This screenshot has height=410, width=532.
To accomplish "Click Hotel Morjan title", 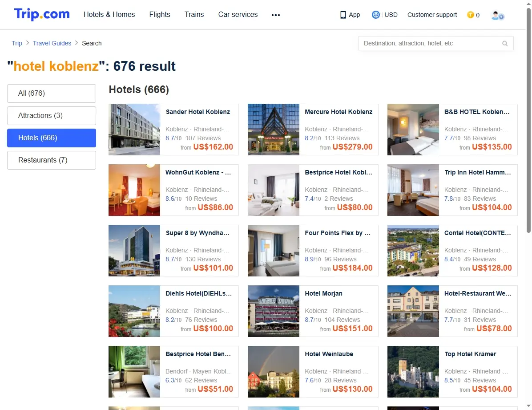I will [x=323, y=293].
